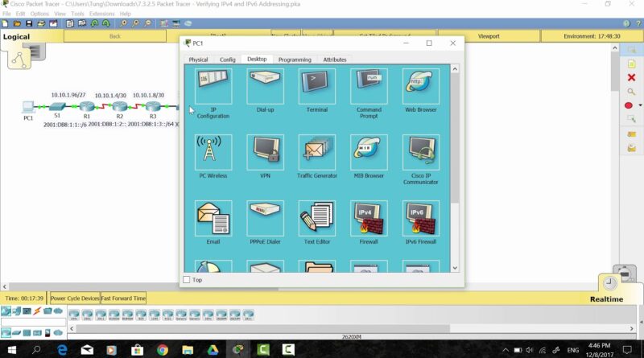644x358 pixels.
Task: Select the Place Note tool
Action: coord(632,64)
